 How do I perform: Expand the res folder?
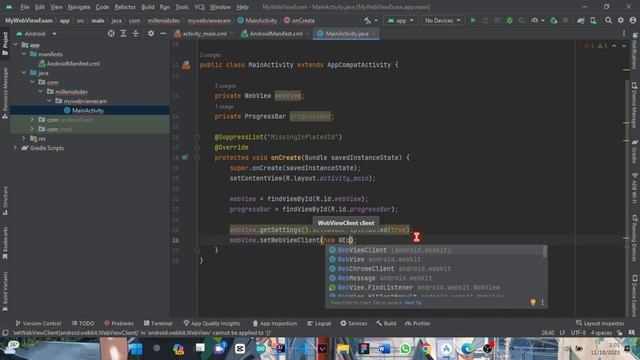tap(24, 138)
